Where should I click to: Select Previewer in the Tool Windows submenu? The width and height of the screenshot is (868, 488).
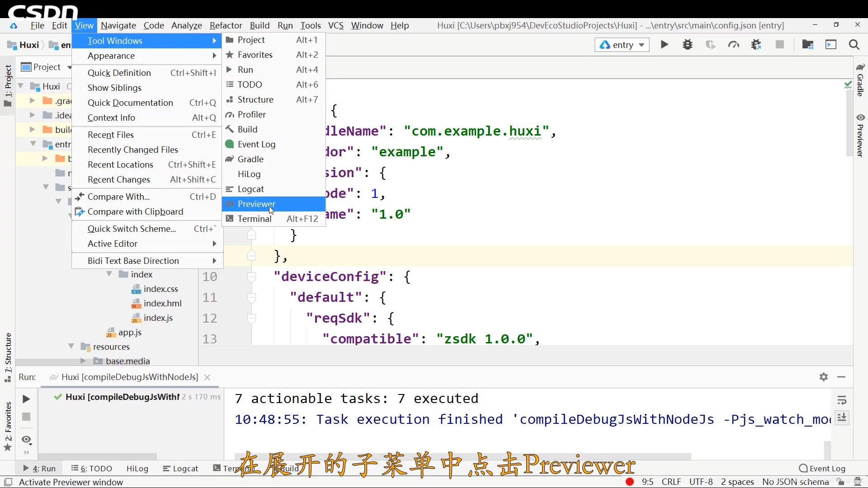click(x=274, y=204)
